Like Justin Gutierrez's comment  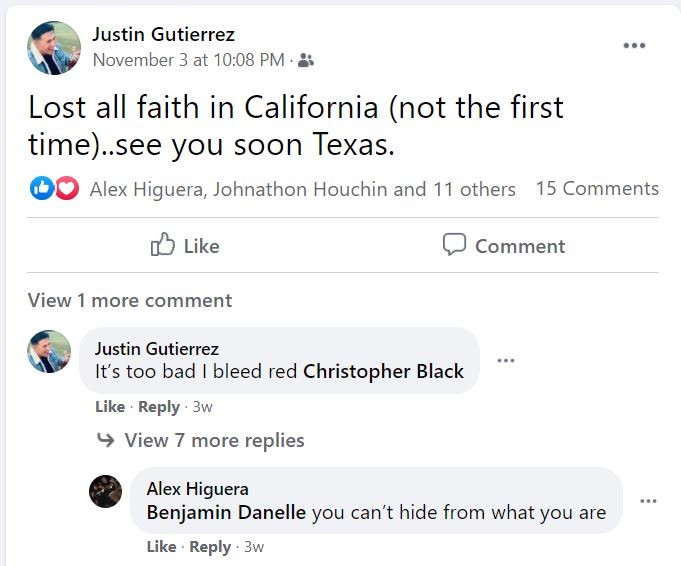(x=110, y=407)
